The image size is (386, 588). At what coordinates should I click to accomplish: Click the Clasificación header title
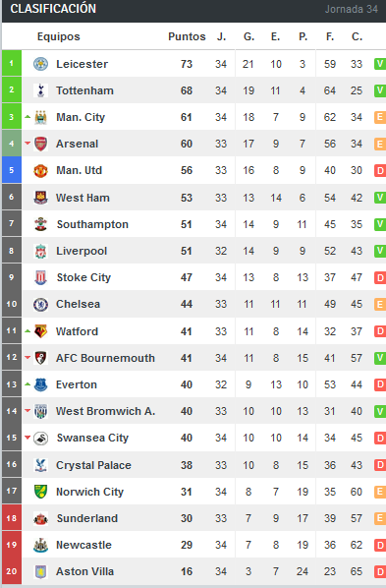click(x=53, y=9)
